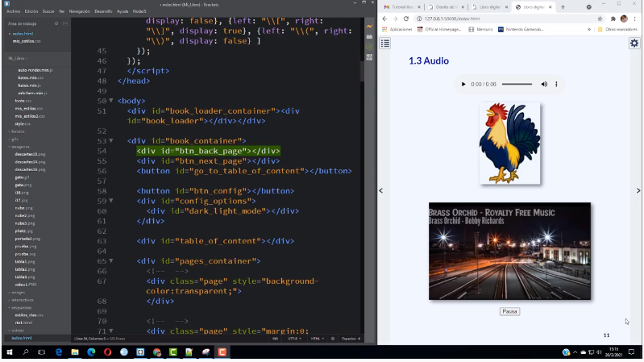
Task: Bookmark this page star icon
Action: [x=600, y=19]
